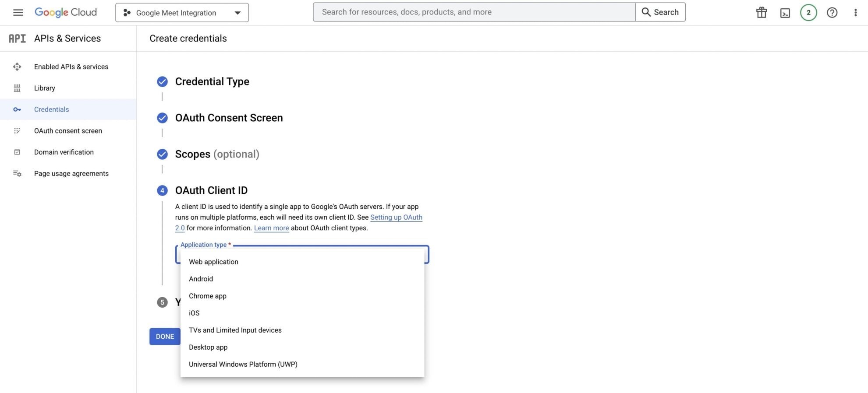
Task: Open the help question mark icon
Action: point(832,12)
